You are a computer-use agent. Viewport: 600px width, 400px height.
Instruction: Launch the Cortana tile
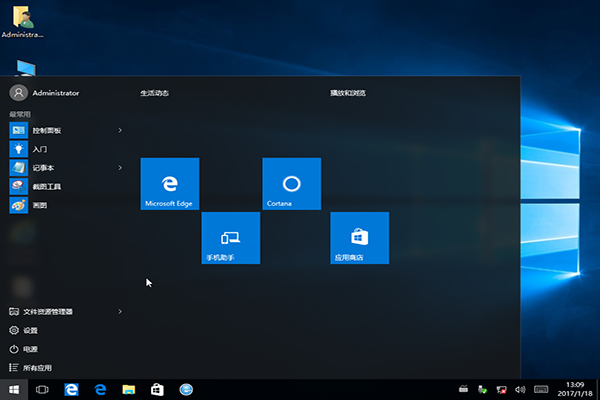pos(291,184)
